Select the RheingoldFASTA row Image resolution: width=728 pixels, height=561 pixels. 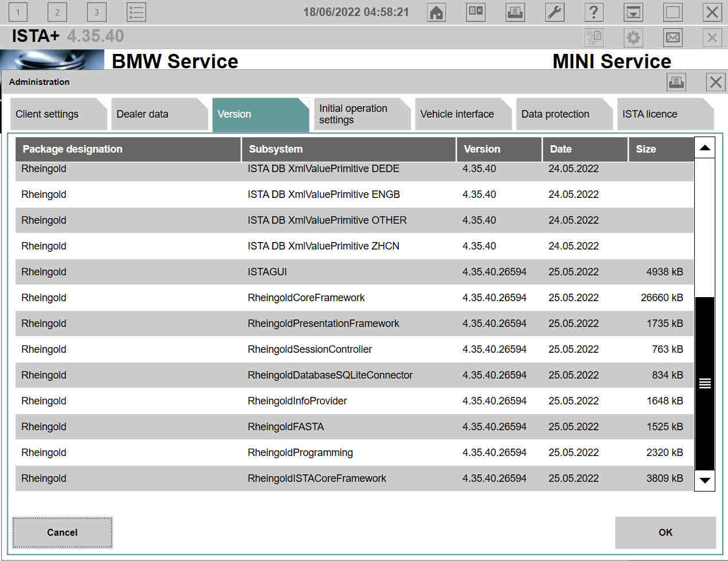pyautogui.click(x=354, y=427)
